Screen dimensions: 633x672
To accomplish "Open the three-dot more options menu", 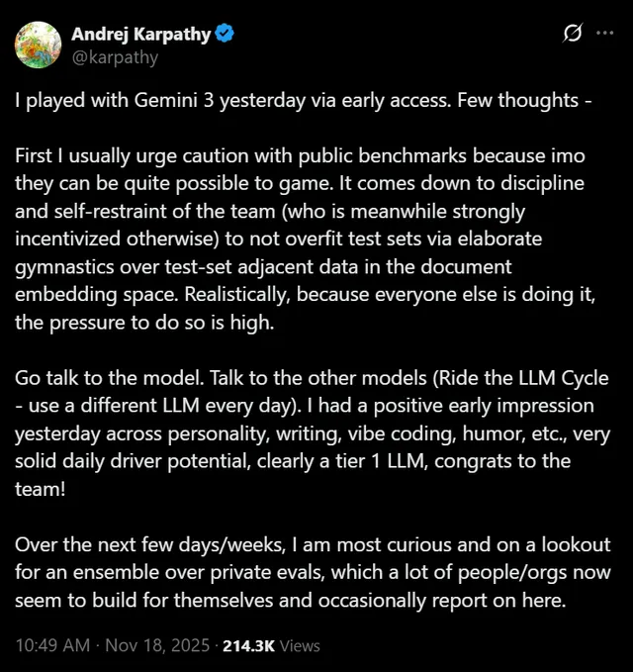I will 604,33.
